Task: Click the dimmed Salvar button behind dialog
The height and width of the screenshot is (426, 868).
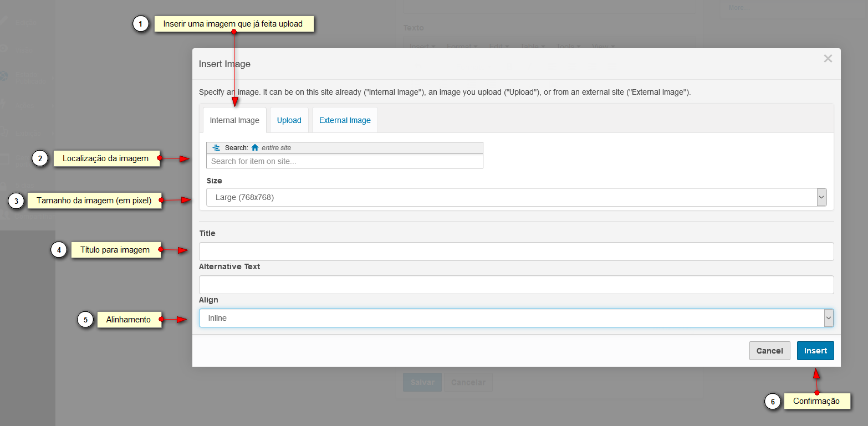Action: [x=422, y=382]
